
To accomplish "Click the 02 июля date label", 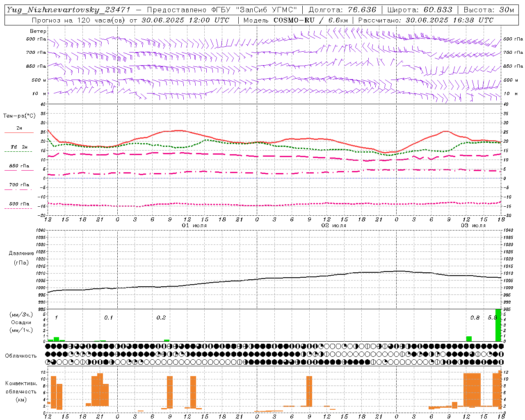I will click(334, 226).
